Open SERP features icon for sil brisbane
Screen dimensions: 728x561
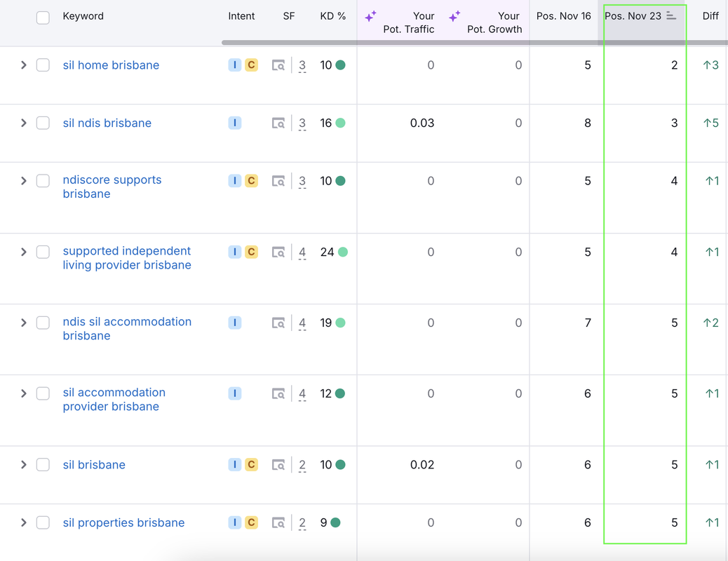[x=278, y=465]
